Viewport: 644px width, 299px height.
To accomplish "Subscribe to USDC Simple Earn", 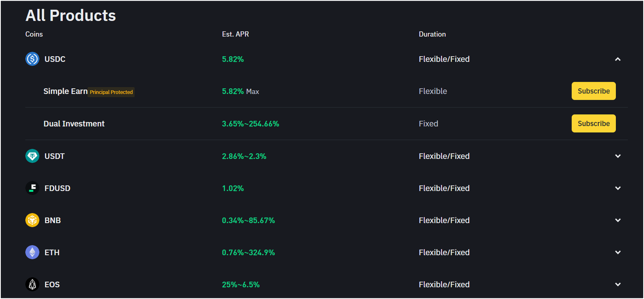I will 593,91.
